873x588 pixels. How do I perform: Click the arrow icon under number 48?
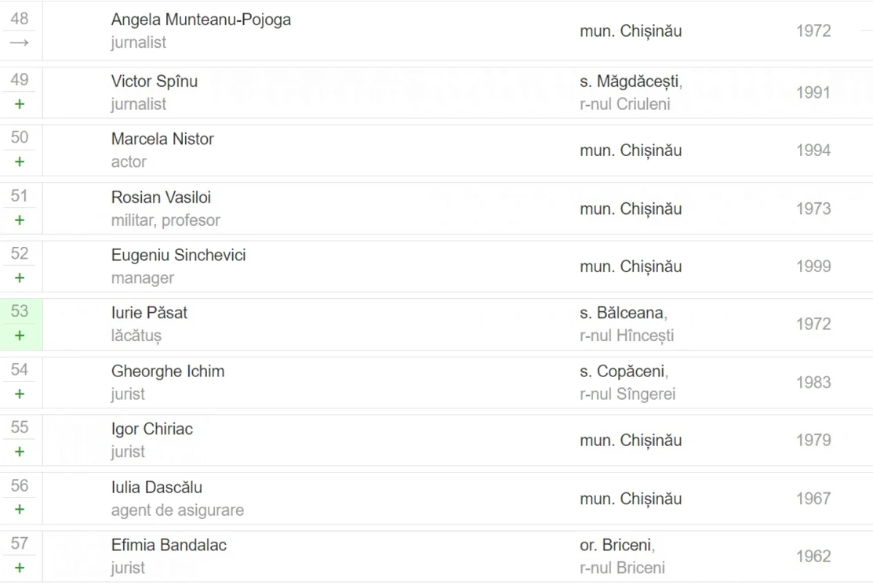(20, 43)
